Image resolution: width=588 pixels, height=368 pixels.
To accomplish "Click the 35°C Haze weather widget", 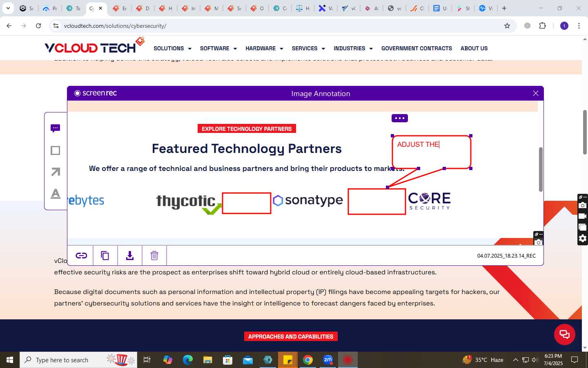I will click(483, 360).
